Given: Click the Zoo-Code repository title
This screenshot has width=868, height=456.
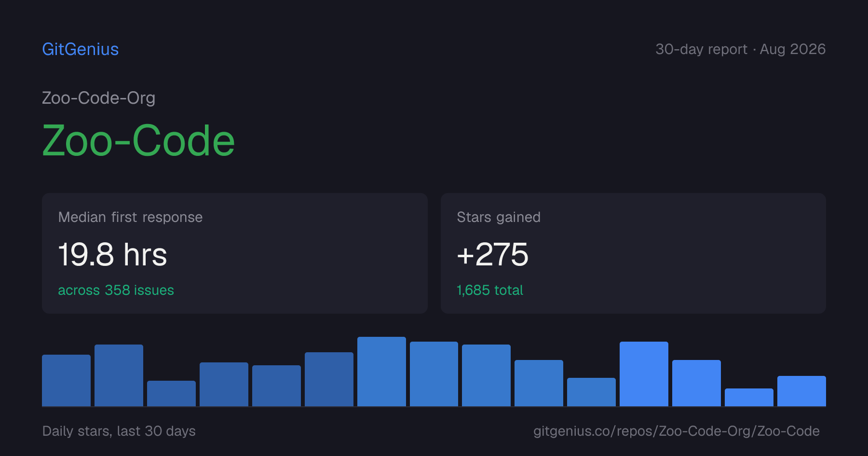Looking at the screenshot, I should click(138, 140).
